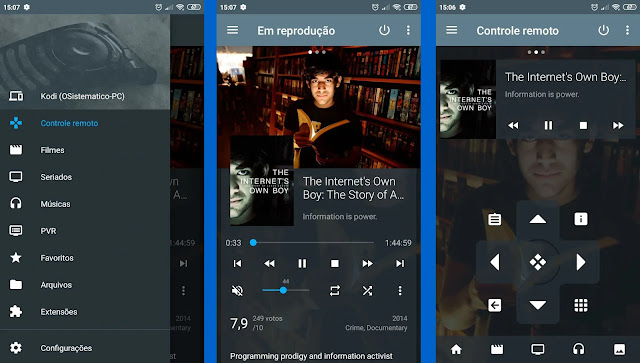Open Seriados from the drawer
640x363 pixels.
85,177
